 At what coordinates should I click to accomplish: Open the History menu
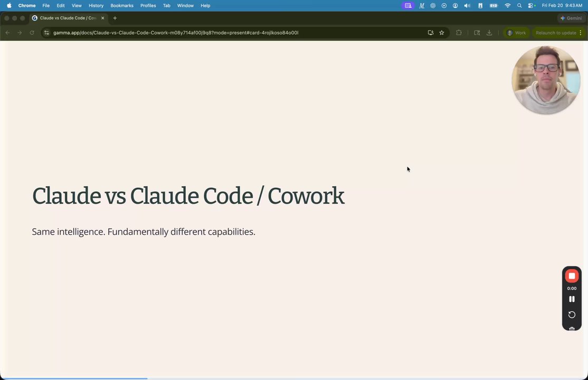pyautogui.click(x=96, y=6)
